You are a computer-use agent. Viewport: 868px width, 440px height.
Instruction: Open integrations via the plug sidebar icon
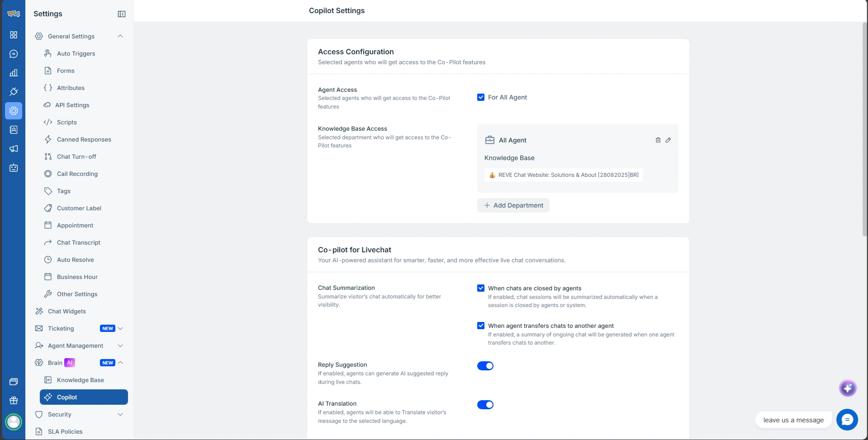[14, 92]
